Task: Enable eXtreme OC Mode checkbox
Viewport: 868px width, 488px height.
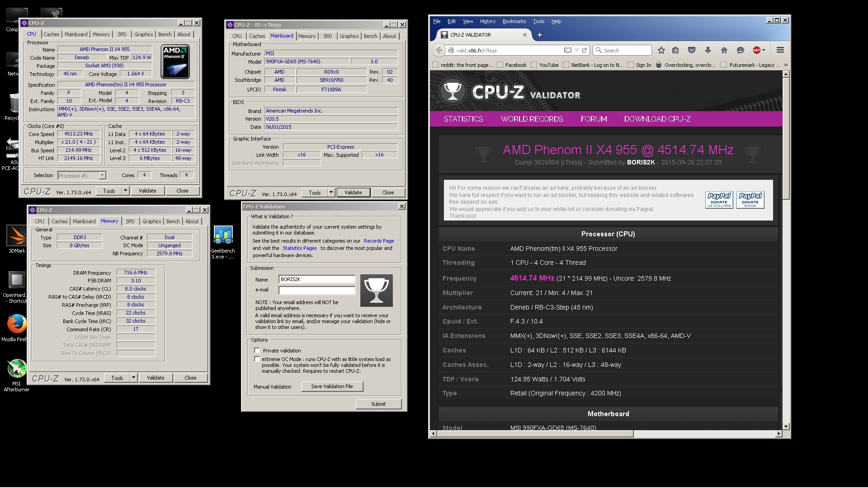Action: point(257,359)
